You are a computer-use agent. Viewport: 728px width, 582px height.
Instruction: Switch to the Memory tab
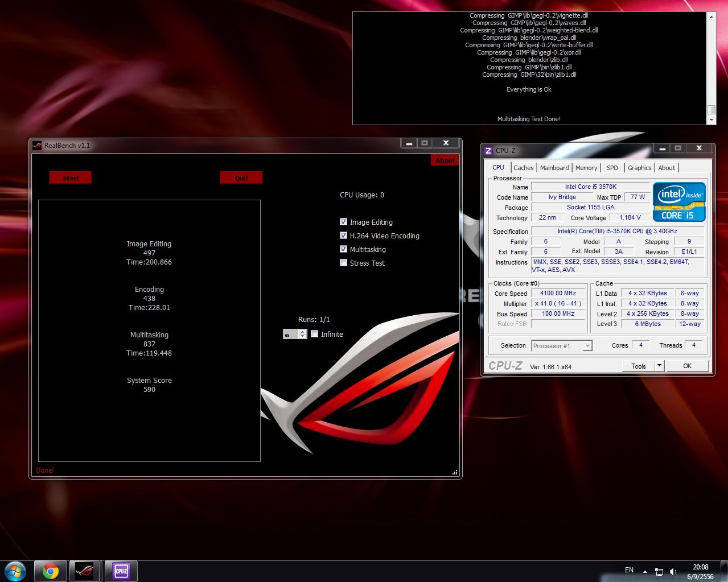pyautogui.click(x=586, y=168)
